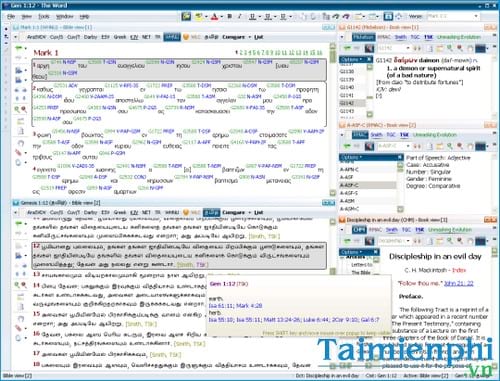Image resolution: width=500 pixels, height=381 pixels.
Task: Select Unmasking Evolution tab in Discipleship view
Action: 450,230
